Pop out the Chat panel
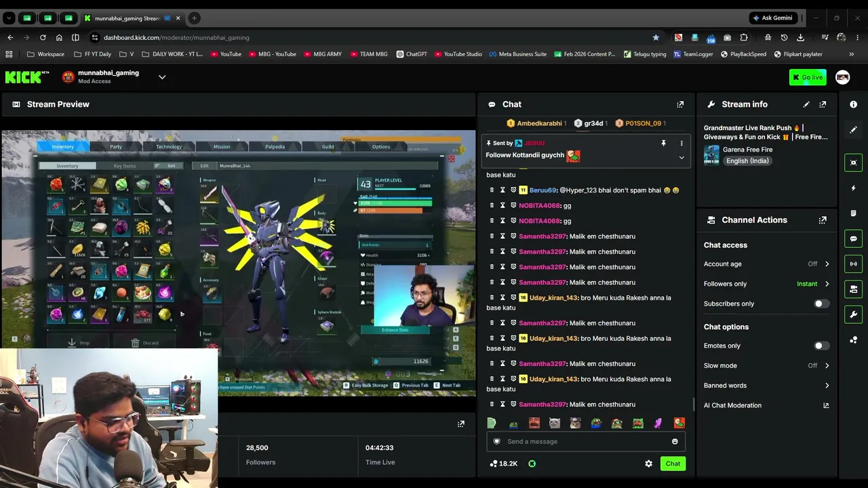868x488 pixels. [x=680, y=104]
